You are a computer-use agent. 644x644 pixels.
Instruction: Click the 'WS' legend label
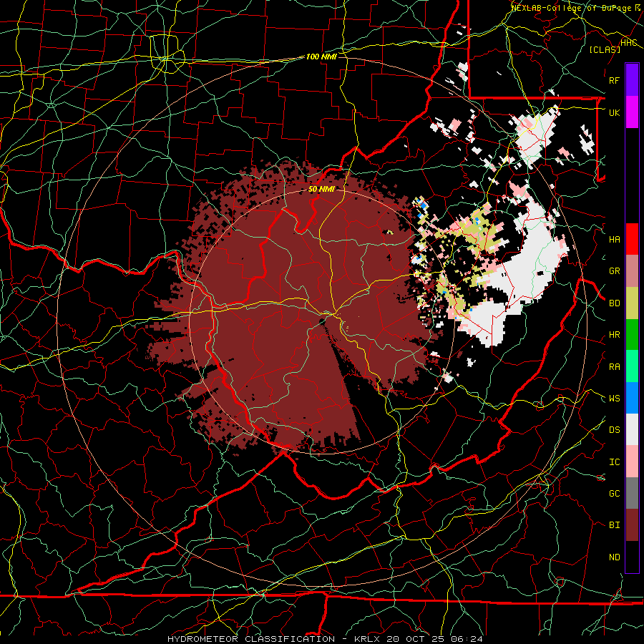615,399
